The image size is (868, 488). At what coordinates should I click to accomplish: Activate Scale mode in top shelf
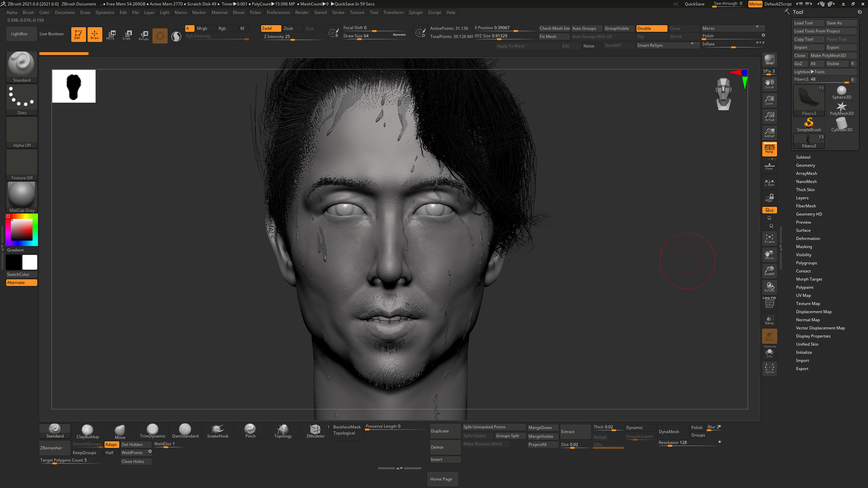[127, 35]
